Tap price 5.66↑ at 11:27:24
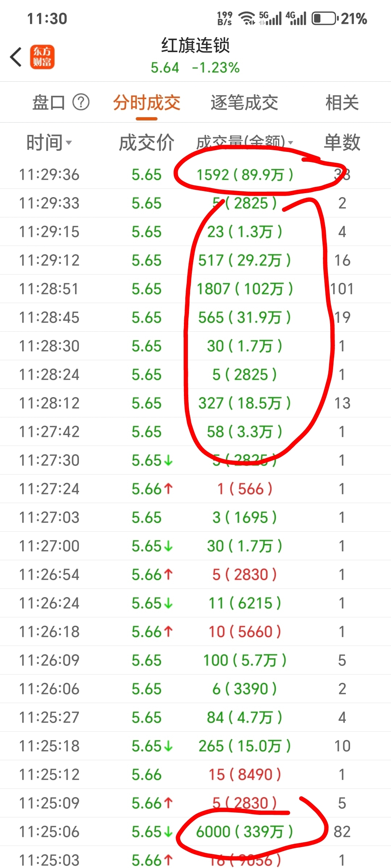Screen dimensions: 391x868 [x=152, y=489]
